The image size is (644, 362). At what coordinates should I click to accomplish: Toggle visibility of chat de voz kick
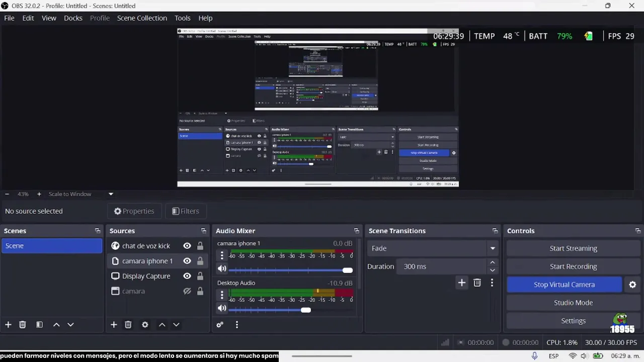point(187,246)
